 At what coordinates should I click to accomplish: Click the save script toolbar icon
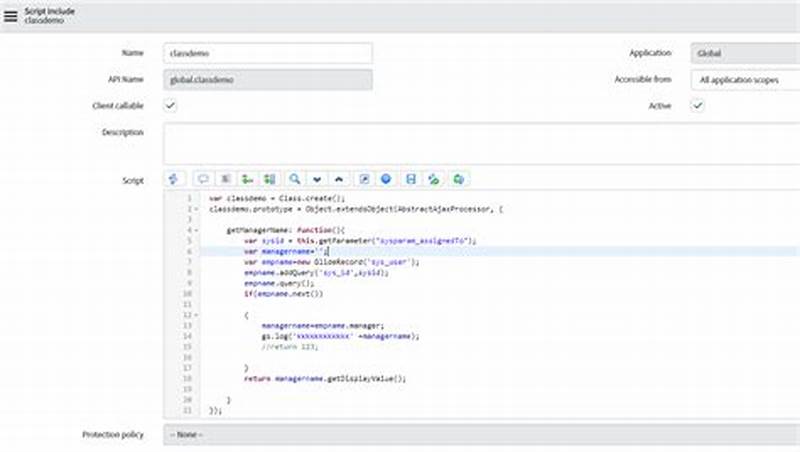411,179
